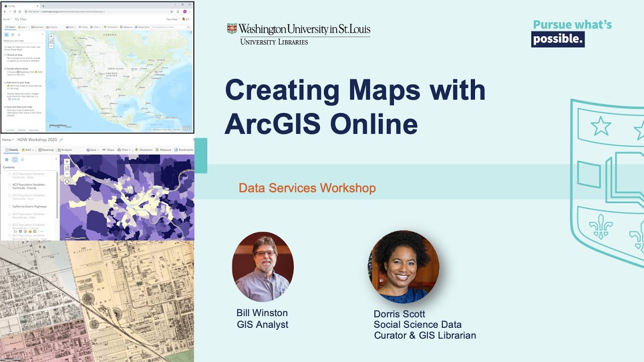
Task: Click find my location button on HDW map
Action: pos(67,182)
